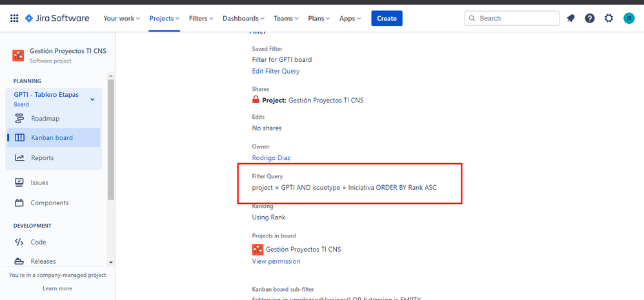Expand the Projects menu
644x300 pixels.
165,18
